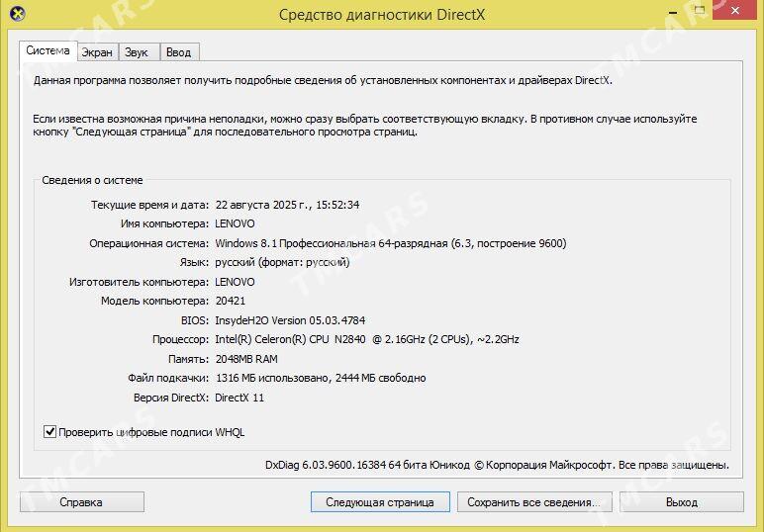Close the window with red X

coord(734,10)
